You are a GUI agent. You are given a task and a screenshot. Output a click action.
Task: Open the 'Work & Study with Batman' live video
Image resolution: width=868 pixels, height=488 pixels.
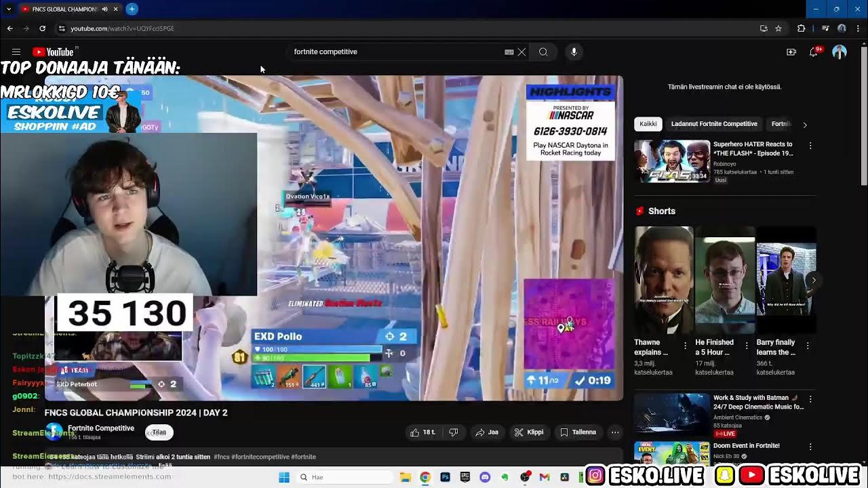[672, 415]
